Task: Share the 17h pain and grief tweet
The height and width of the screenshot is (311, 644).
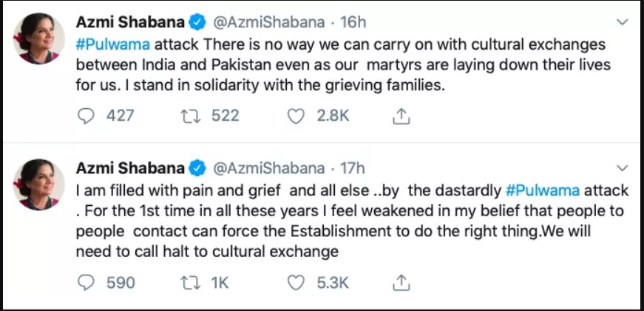Action: (400, 282)
